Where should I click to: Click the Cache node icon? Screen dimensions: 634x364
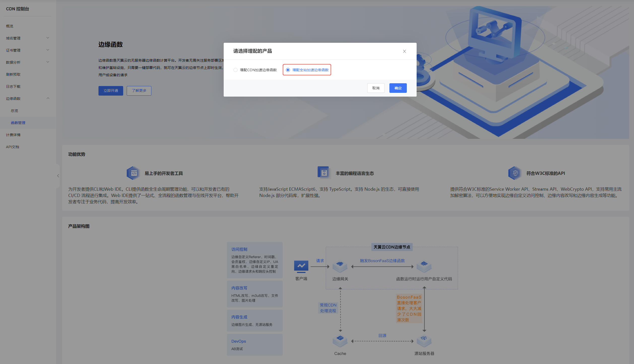[x=340, y=341]
